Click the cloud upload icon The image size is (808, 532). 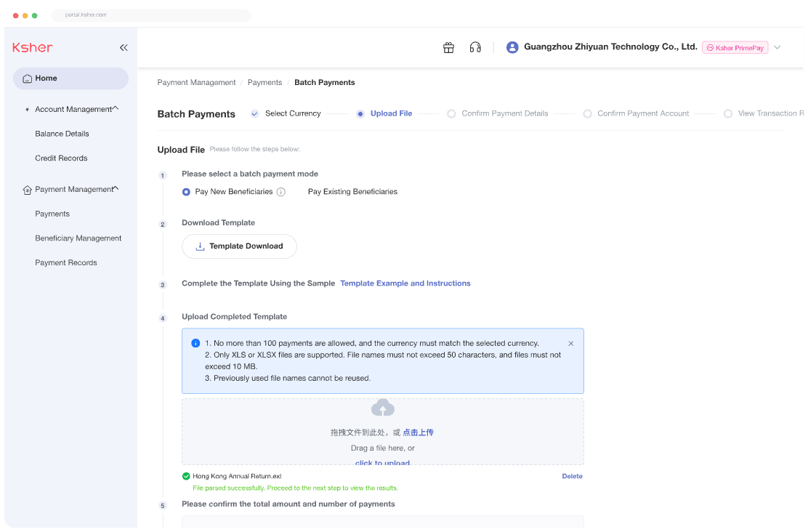point(383,407)
